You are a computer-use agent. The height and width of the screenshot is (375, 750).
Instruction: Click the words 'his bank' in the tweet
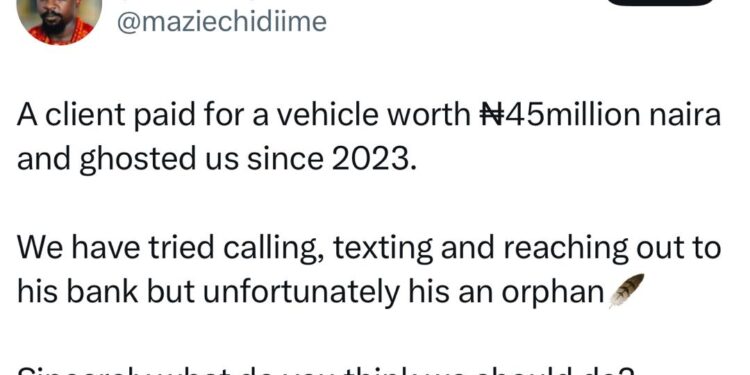tap(77, 292)
